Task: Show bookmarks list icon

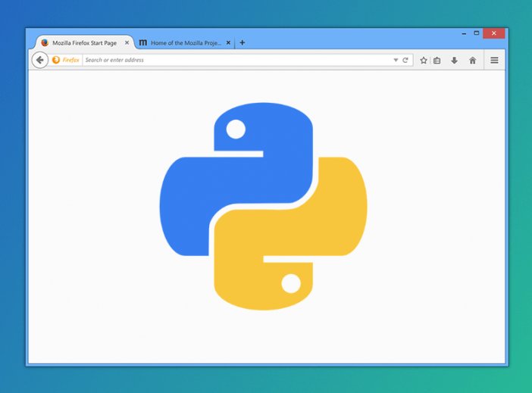Action: 437,60
